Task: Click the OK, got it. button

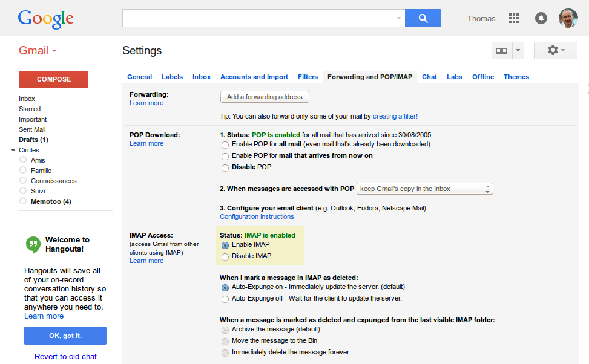Action: 65,336
